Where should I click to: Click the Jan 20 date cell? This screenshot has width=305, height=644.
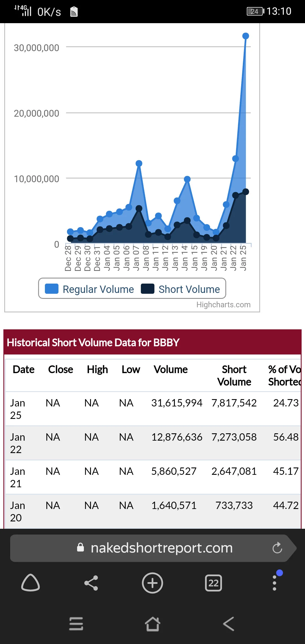18,512
